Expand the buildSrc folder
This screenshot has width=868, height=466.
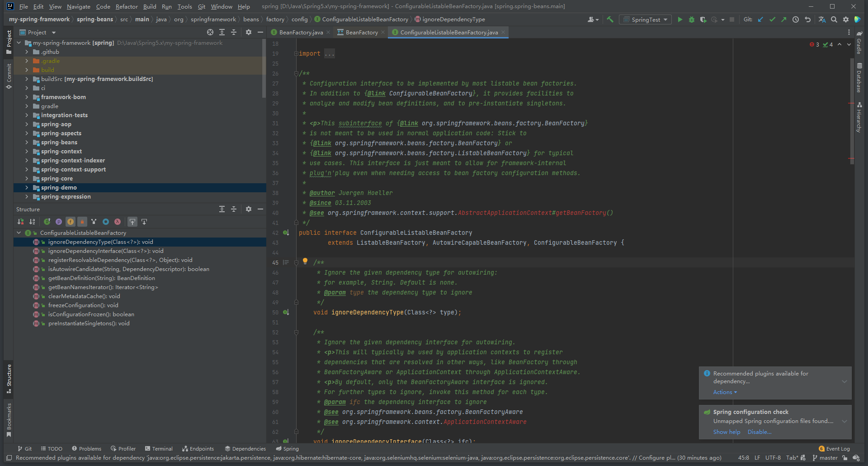27,79
